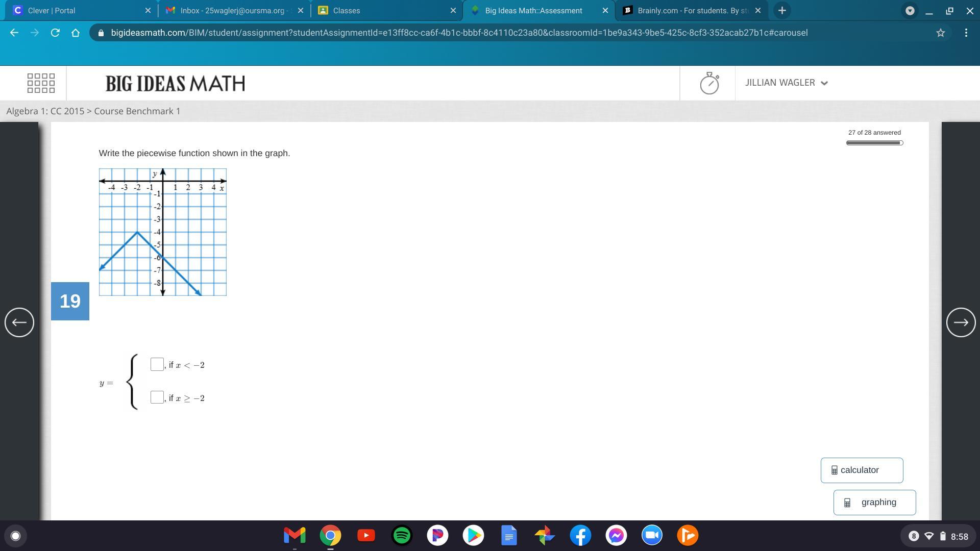Open Google Docs shelf icon
The height and width of the screenshot is (551, 980).
(x=509, y=535)
